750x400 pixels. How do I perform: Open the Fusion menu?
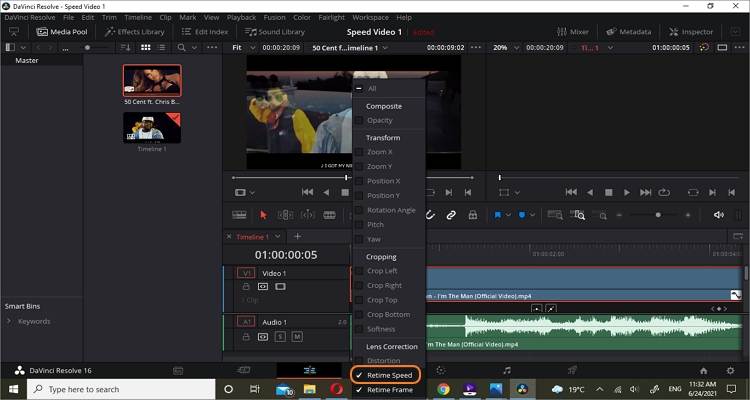275,17
